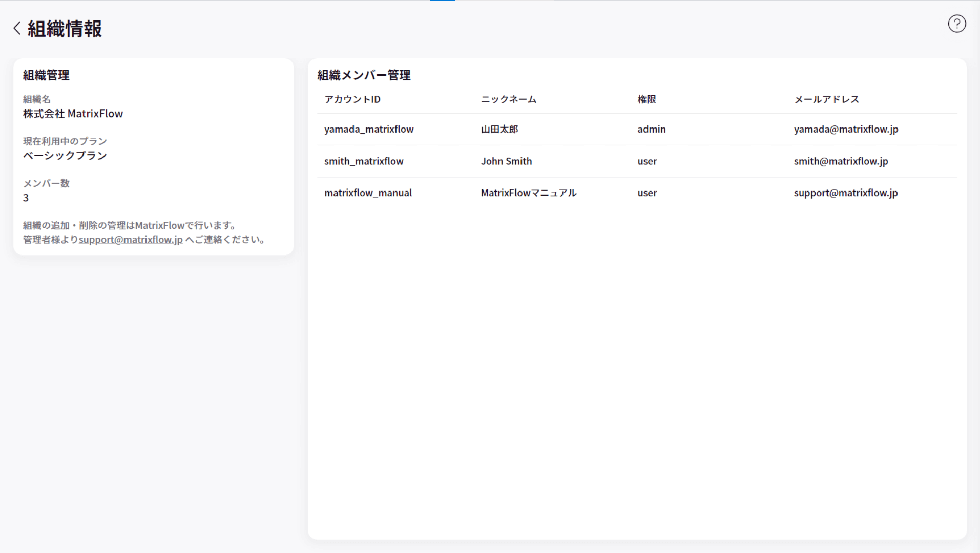Select the matrixflow_manual account ID

pos(368,193)
